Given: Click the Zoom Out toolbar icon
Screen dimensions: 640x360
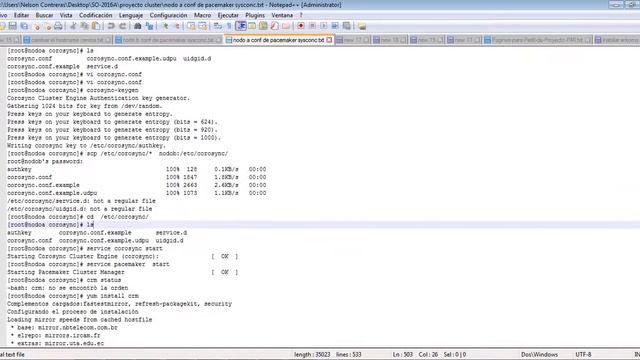Looking at the screenshot, I should point(177,26).
